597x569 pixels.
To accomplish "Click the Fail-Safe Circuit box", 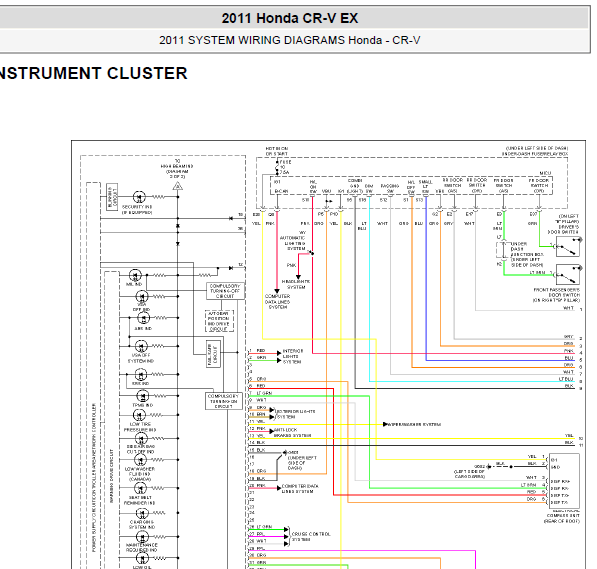I will click(213, 354).
